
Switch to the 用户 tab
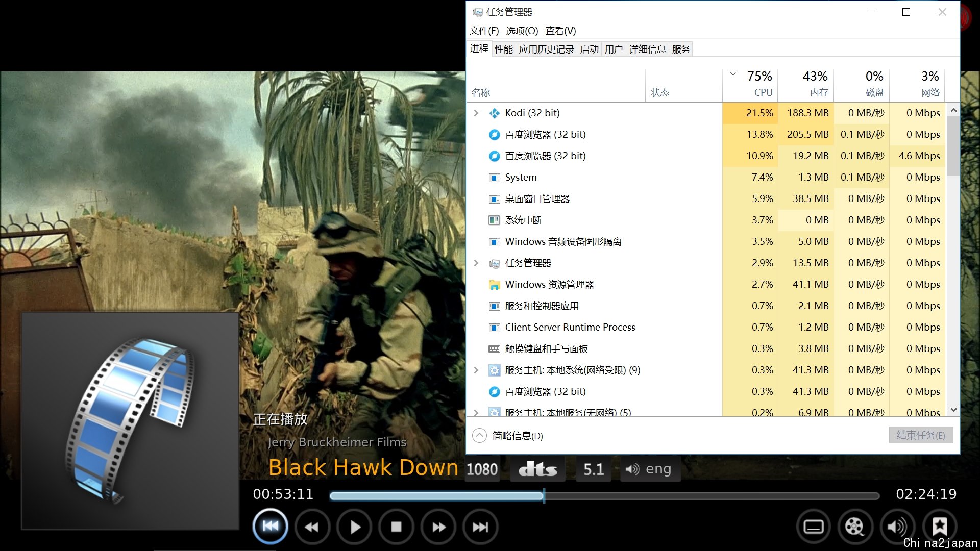(614, 49)
